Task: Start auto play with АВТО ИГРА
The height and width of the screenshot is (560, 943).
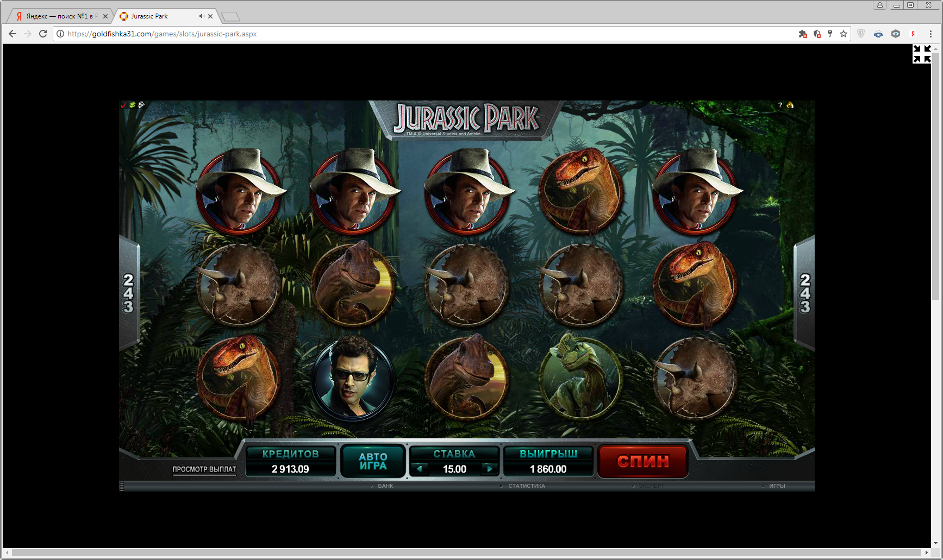Action: (x=373, y=461)
